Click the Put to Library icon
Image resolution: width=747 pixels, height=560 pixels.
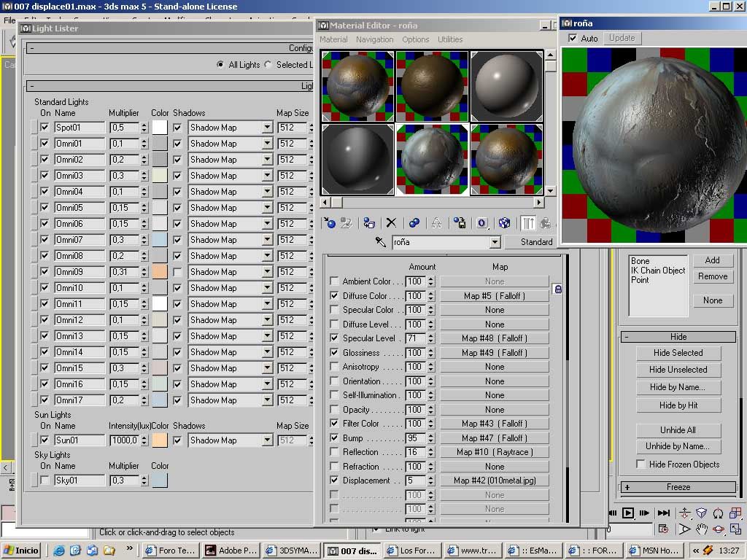point(459,223)
